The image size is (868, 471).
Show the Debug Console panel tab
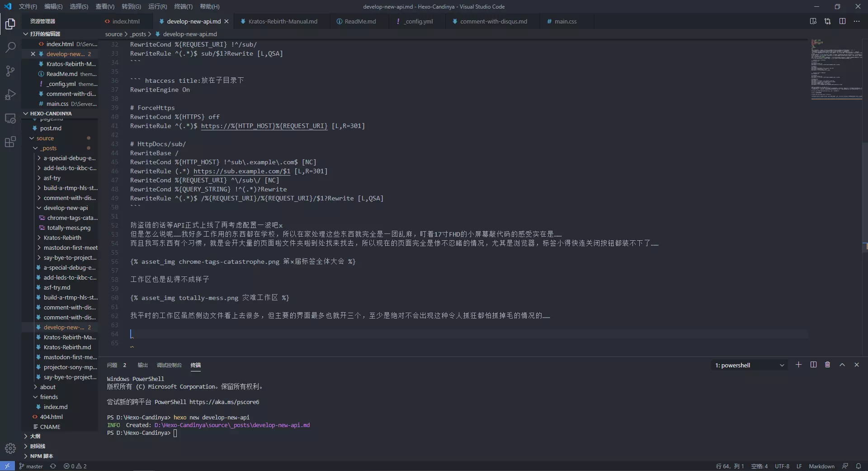pos(169,365)
